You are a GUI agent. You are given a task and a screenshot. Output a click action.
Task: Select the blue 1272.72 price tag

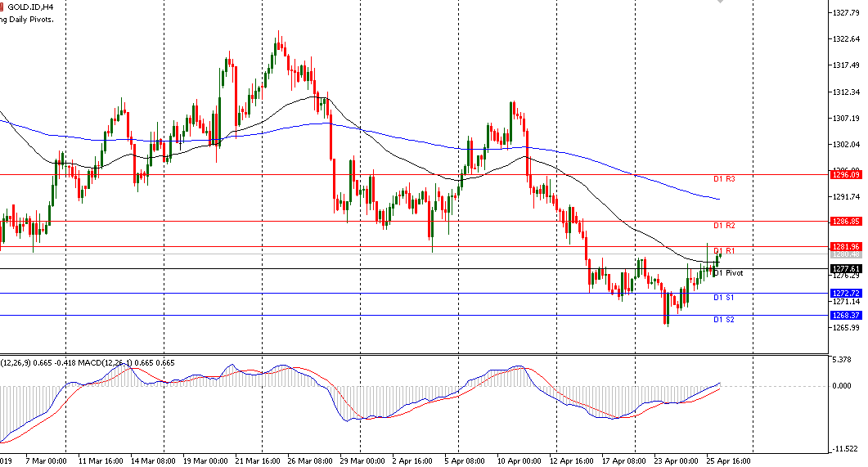pos(845,294)
